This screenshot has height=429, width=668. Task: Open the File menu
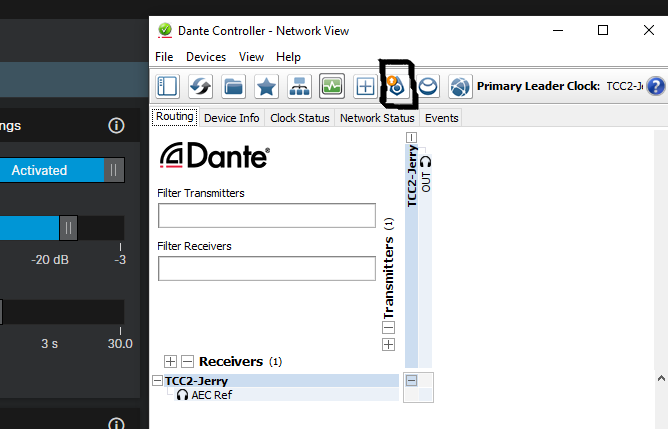coord(164,57)
